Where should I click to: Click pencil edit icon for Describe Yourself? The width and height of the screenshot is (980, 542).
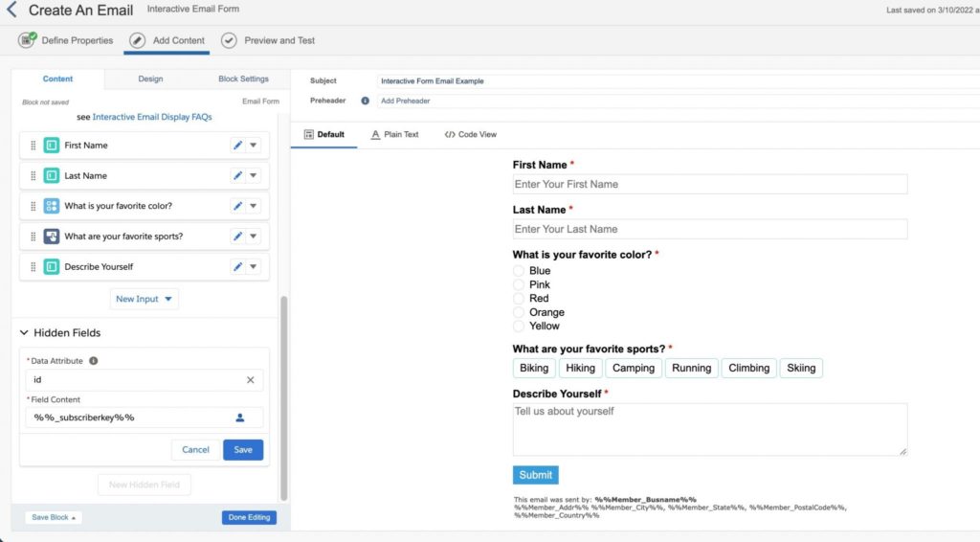tap(237, 267)
